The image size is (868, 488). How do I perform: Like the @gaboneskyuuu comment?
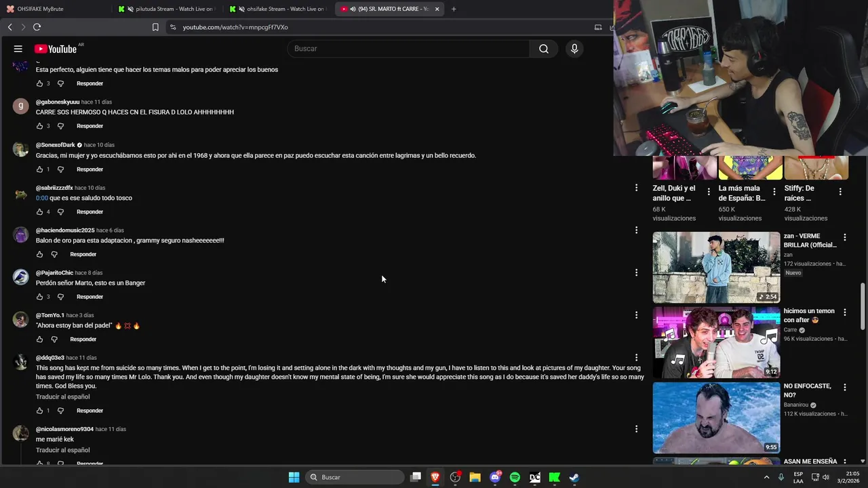pos(39,126)
